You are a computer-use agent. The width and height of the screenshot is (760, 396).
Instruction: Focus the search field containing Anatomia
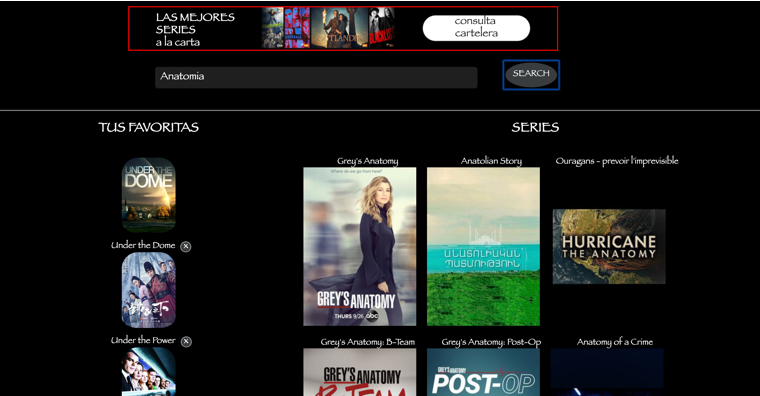tap(316, 77)
